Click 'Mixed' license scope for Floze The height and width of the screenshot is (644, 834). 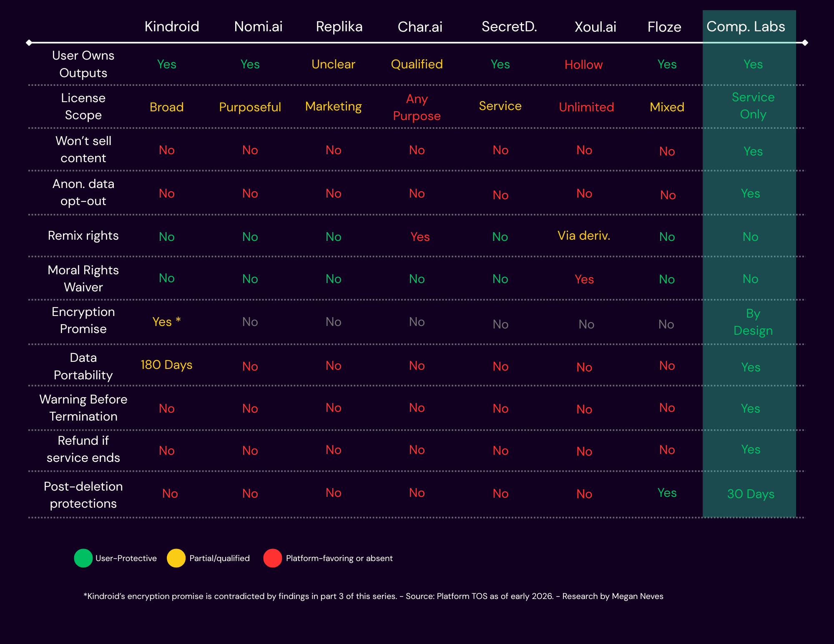pos(667,107)
